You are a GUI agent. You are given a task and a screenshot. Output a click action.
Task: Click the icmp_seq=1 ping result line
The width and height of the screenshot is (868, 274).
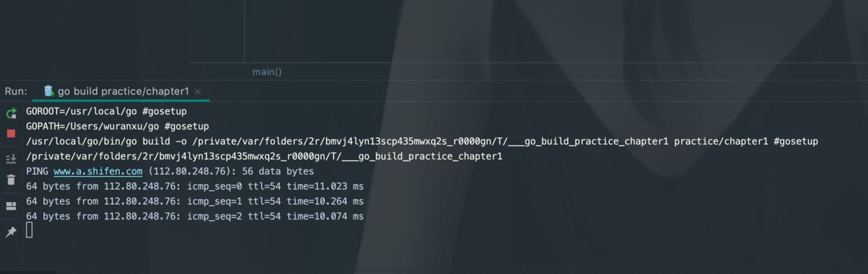[x=195, y=201]
